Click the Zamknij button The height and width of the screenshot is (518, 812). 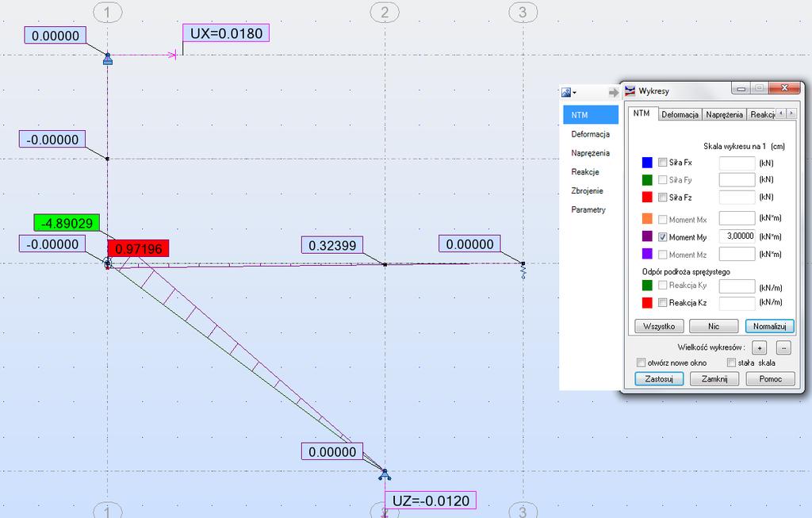(x=714, y=378)
